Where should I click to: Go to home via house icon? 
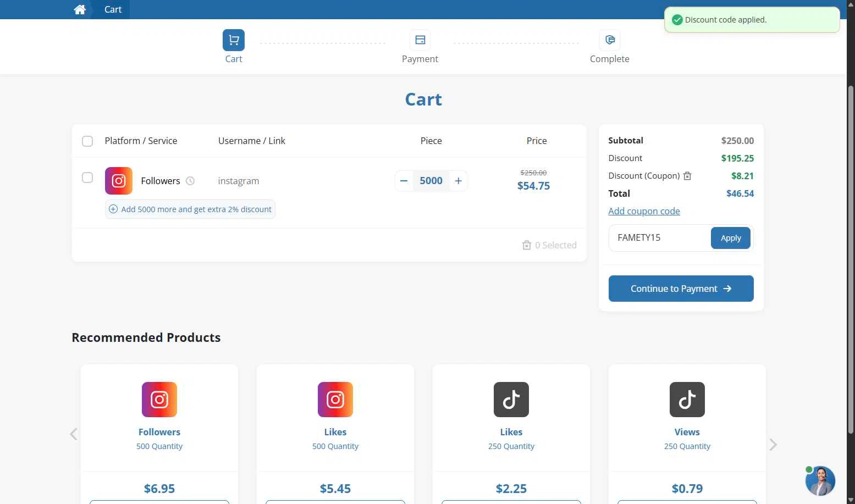click(80, 9)
